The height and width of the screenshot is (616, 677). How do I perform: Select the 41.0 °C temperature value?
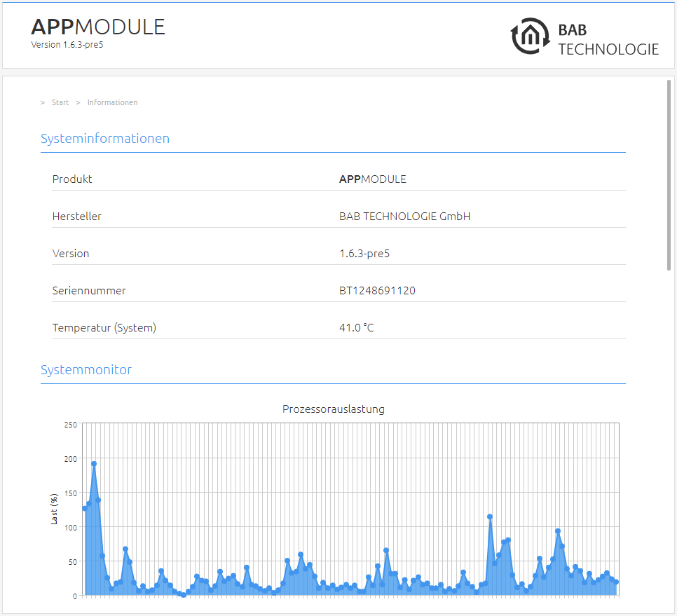coord(356,328)
